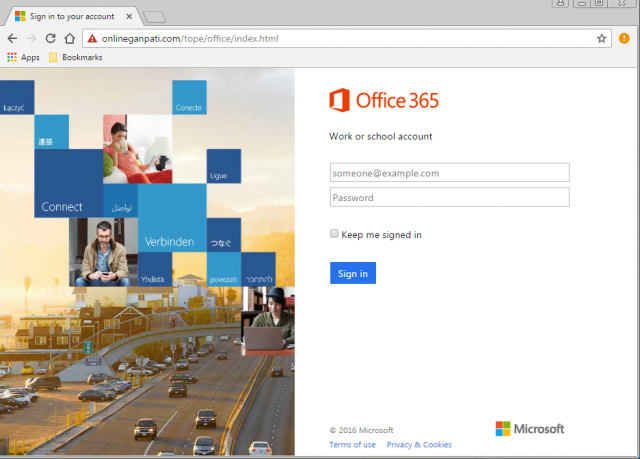Enable the 'Keep me signed in' checkbox
This screenshot has height=459, width=640.
click(x=334, y=233)
